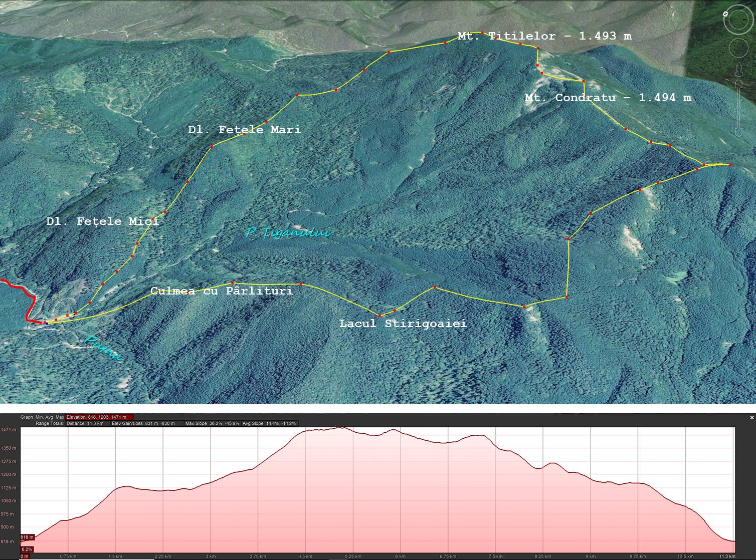Click the Elev Gain/Loss statistic

143,423
